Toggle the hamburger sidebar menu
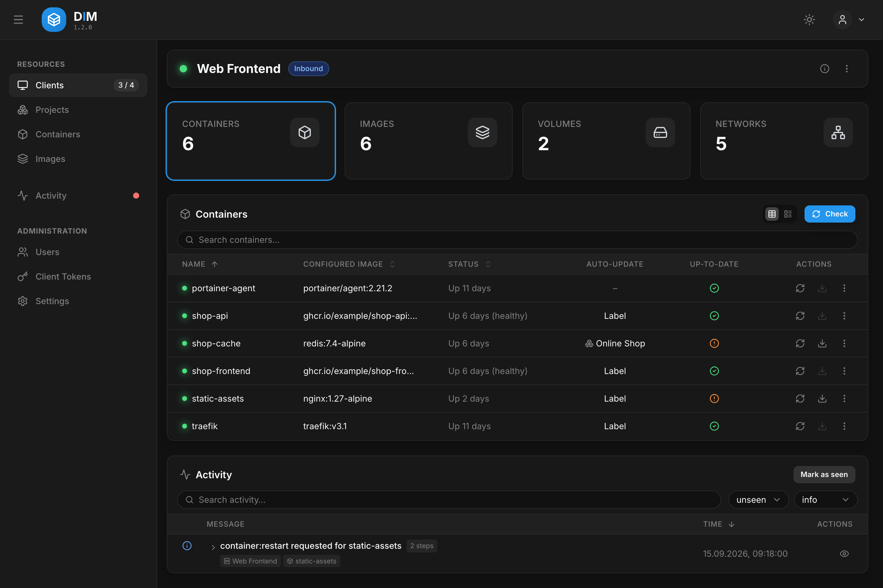 (x=18, y=20)
